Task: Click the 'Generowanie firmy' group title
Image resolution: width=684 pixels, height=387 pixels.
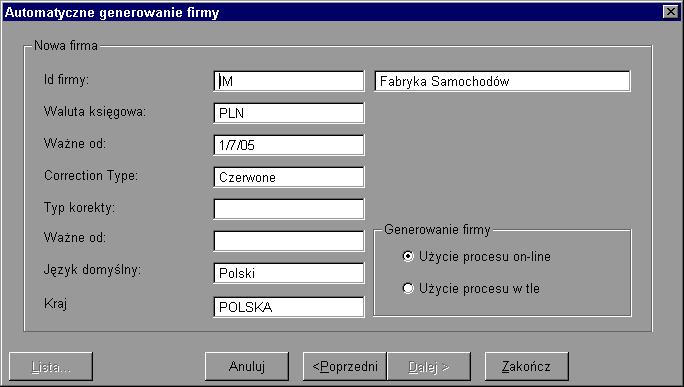Action: [x=437, y=229]
